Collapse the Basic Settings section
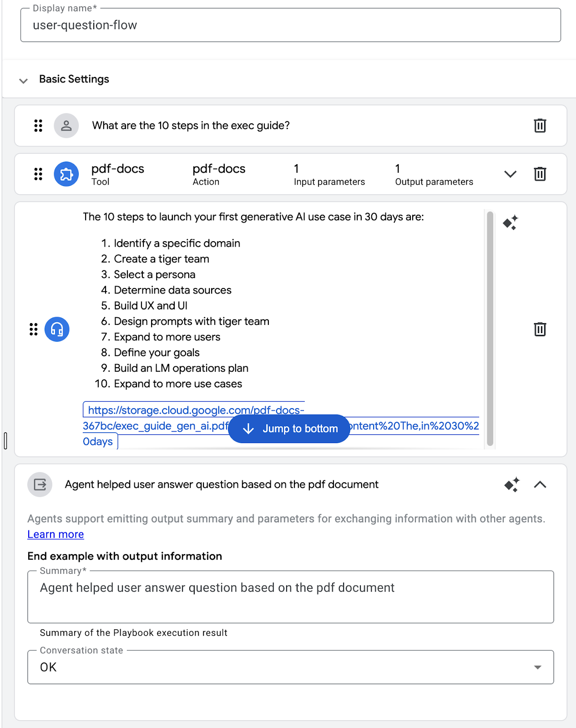 (x=24, y=81)
